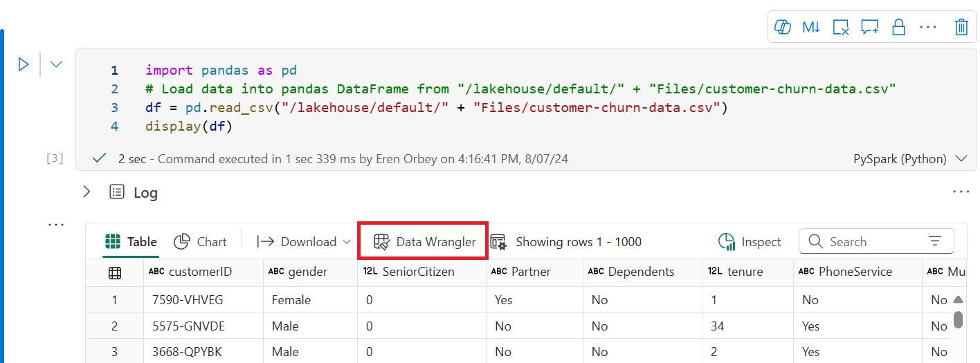
Task: Click import pandas as pd line
Action: [221, 71]
